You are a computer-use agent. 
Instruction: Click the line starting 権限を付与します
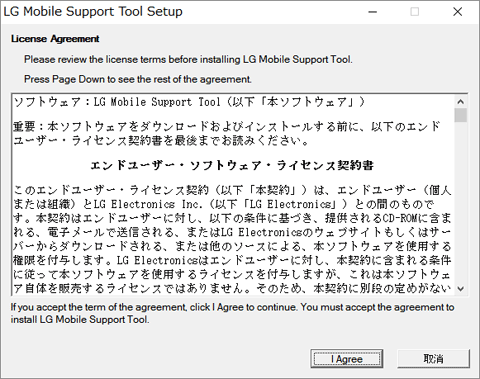pyautogui.click(x=232, y=260)
